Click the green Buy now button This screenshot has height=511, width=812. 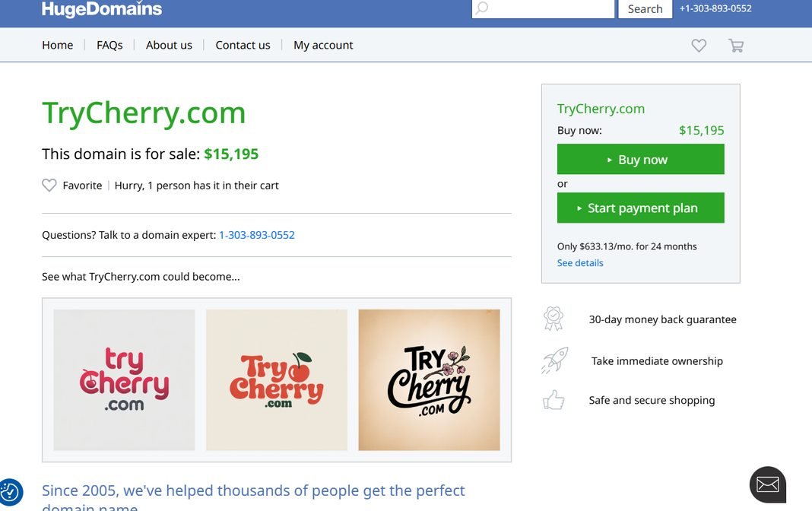[x=641, y=160]
